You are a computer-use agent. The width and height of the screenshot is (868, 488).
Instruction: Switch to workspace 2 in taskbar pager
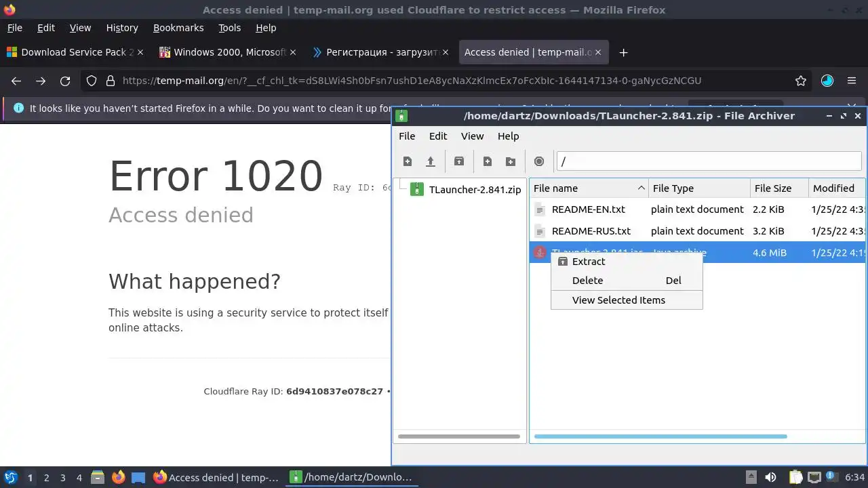click(x=46, y=477)
